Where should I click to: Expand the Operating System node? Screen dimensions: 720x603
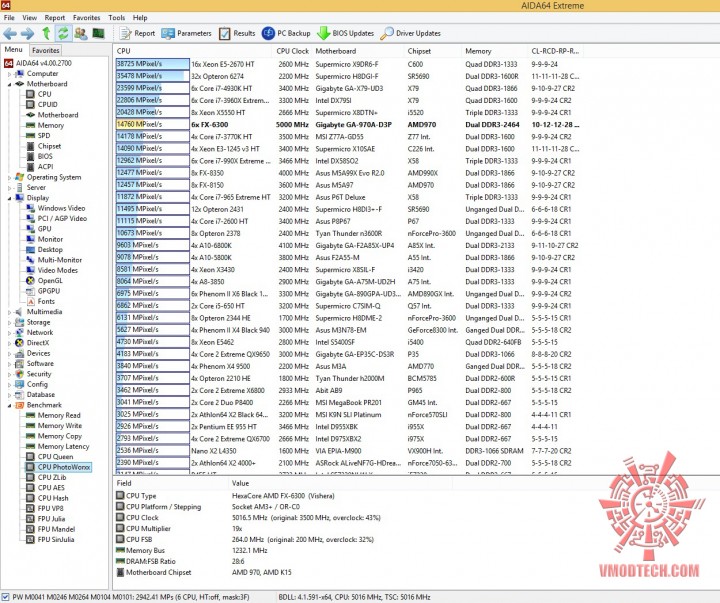pyautogui.click(x=9, y=177)
